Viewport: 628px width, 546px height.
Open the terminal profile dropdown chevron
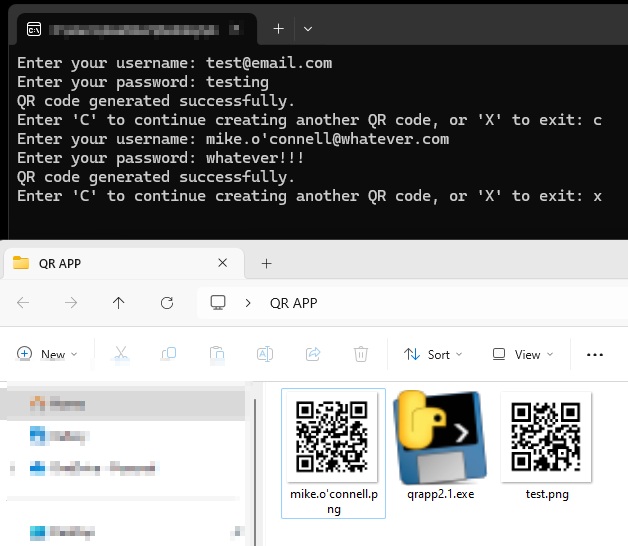coord(308,29)
